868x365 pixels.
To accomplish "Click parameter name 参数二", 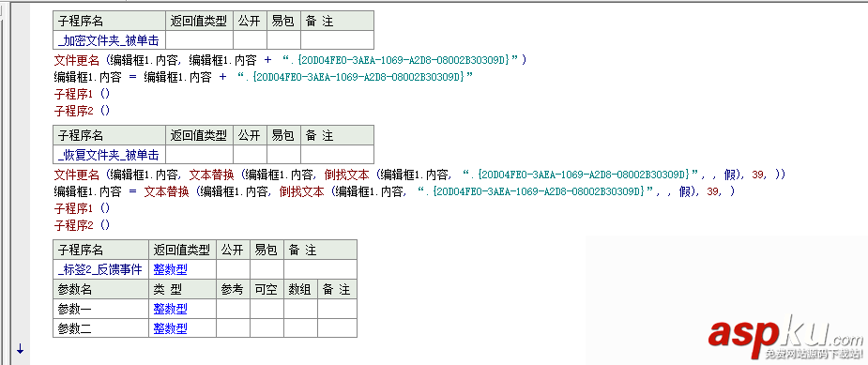I will pyautogui.click(x=75, y=328).
